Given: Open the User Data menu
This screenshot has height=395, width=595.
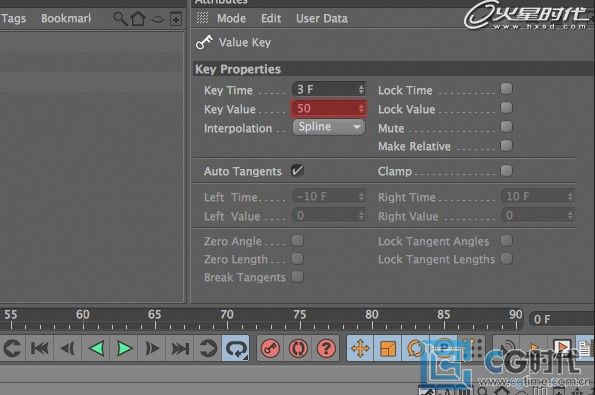Looking at the screenshot, I should [x=322, y=18].
